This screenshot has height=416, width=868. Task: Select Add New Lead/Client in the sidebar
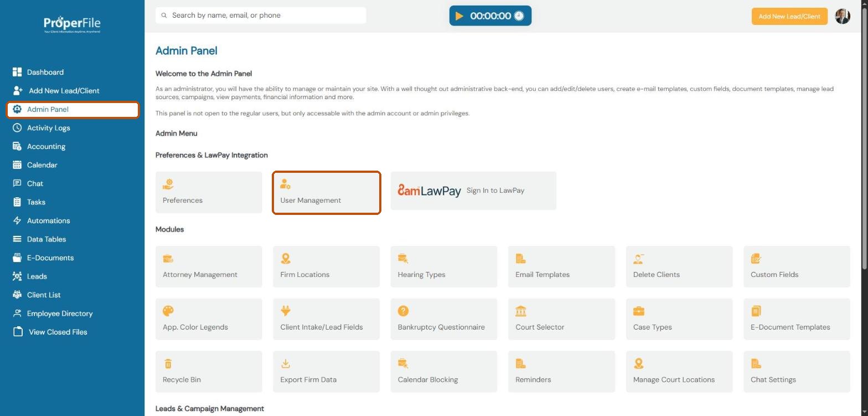tap(73, 91)
